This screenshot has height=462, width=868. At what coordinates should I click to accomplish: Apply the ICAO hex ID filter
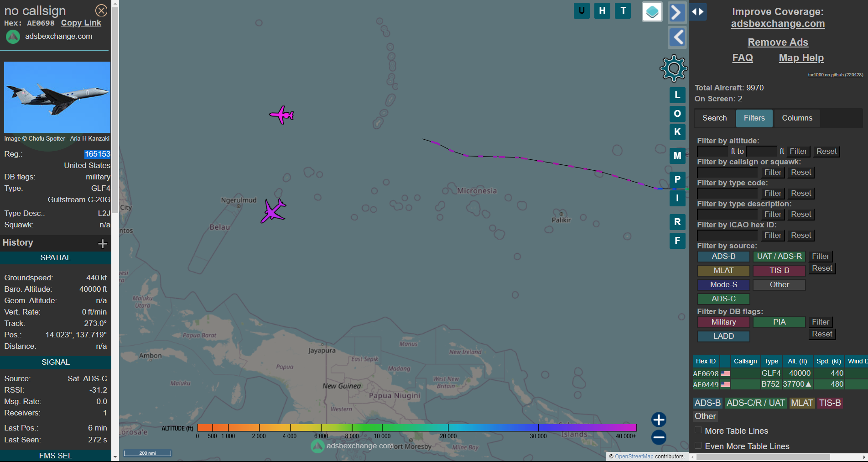point(773,235)
